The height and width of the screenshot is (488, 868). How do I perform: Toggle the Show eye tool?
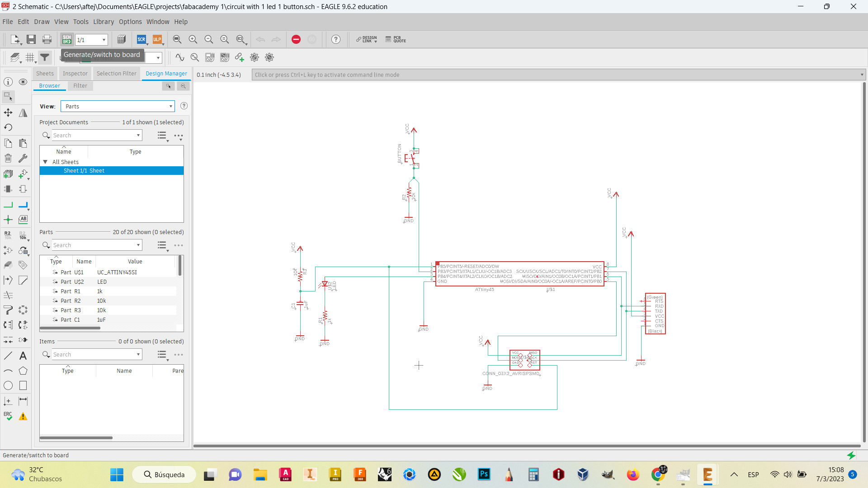click(x=23, y=82)
